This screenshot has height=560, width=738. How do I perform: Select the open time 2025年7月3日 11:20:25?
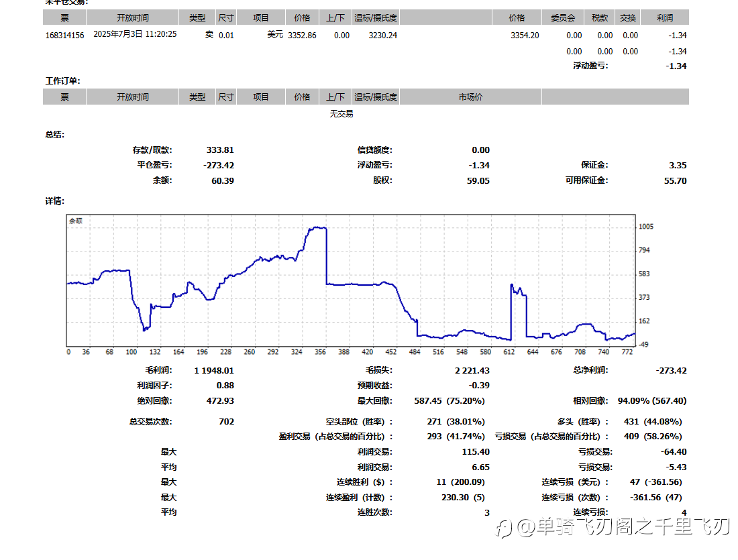(x=135, y=34)
